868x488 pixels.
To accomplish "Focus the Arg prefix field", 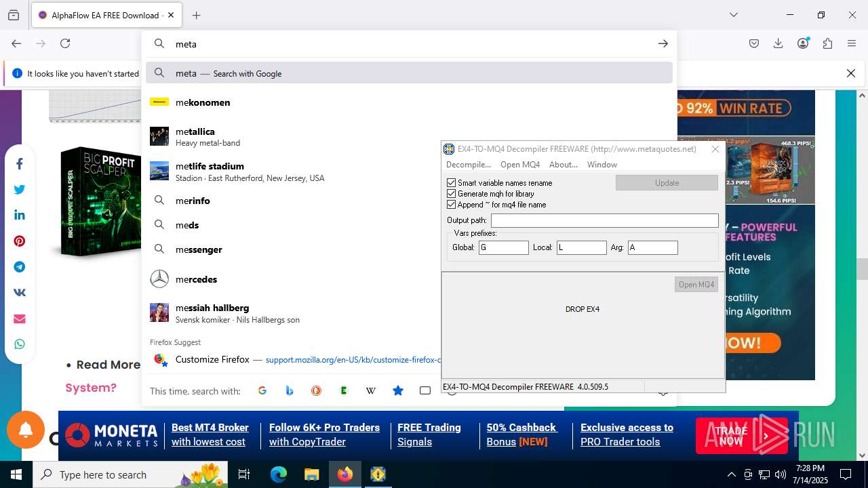I will coord(653,248).
